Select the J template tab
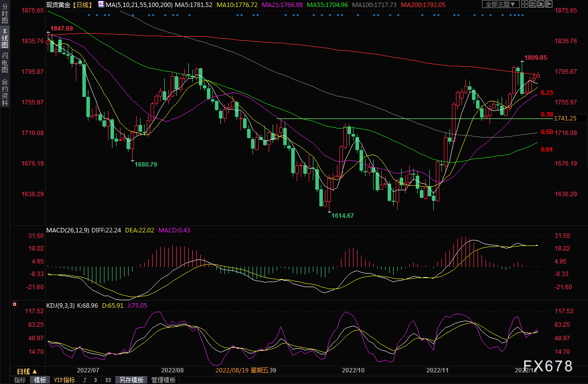The height and width of the screenshot is (384, 588). click(85, 380)
